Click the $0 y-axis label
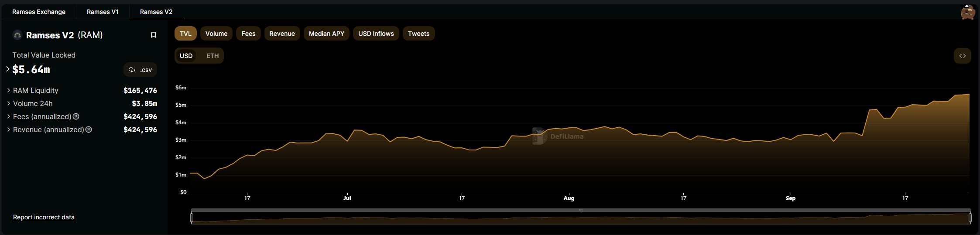 tap(183, 192)
